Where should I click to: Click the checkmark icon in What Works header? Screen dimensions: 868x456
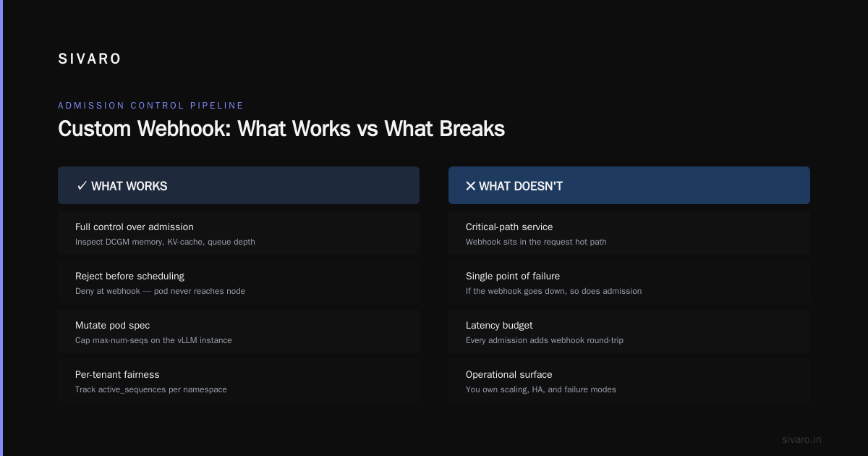(x=82, y=186)
